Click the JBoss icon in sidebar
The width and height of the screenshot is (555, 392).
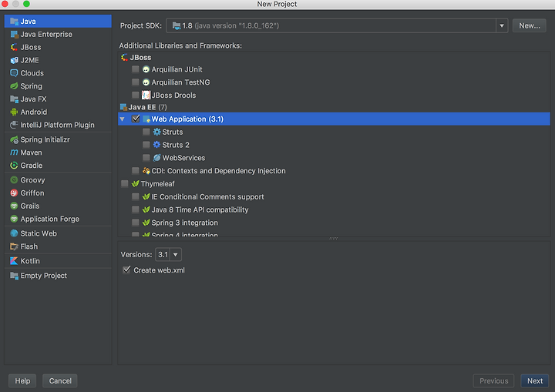click(14, 47)
